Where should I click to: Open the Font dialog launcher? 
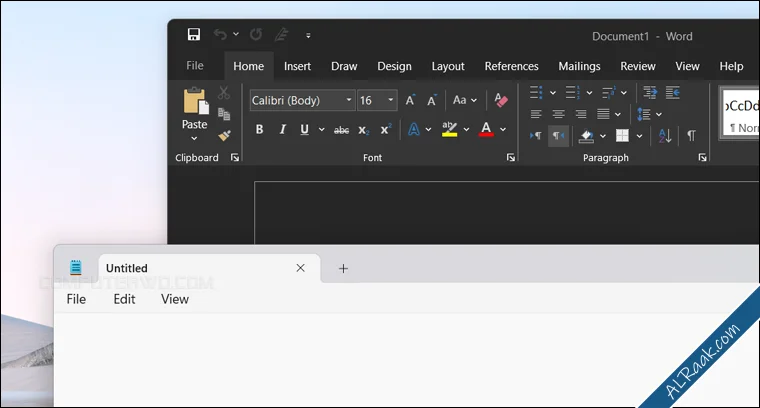pos(511,157)
